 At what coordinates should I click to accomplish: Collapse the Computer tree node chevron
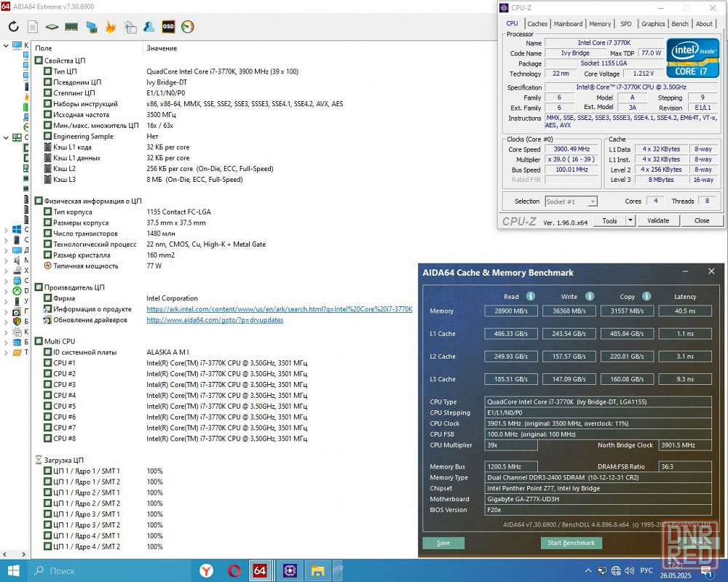pos(6,46)
